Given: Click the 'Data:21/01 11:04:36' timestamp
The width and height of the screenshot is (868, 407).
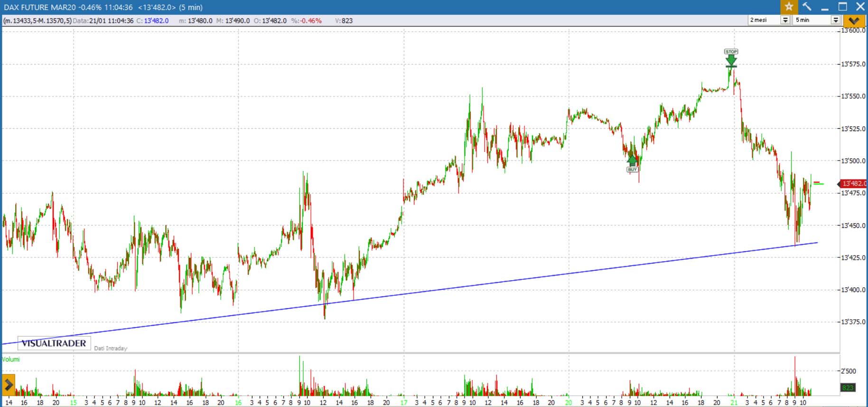Looking at the screenshot, I should coord(103,21).
